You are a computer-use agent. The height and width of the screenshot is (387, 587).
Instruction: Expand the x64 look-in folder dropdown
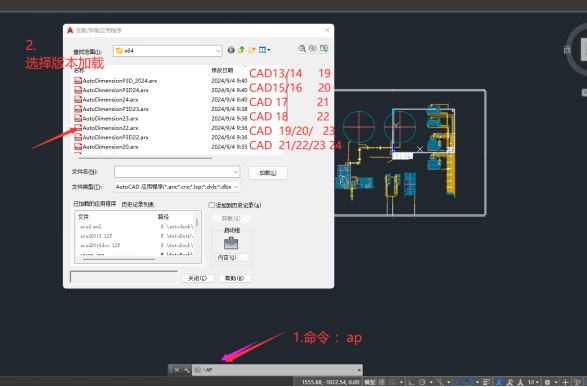point(218,51)
